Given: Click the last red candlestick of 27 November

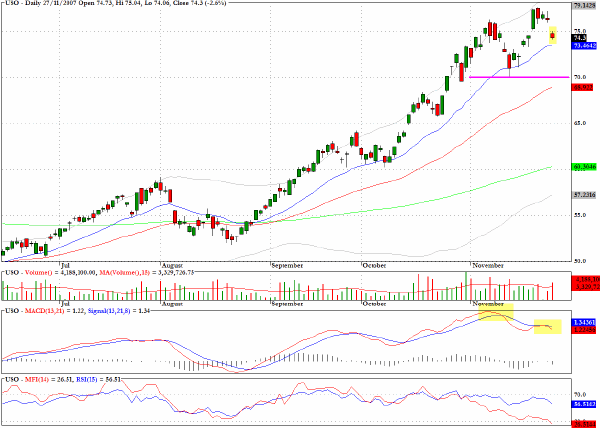Looking at the screenshot, I should coord(553,36).
